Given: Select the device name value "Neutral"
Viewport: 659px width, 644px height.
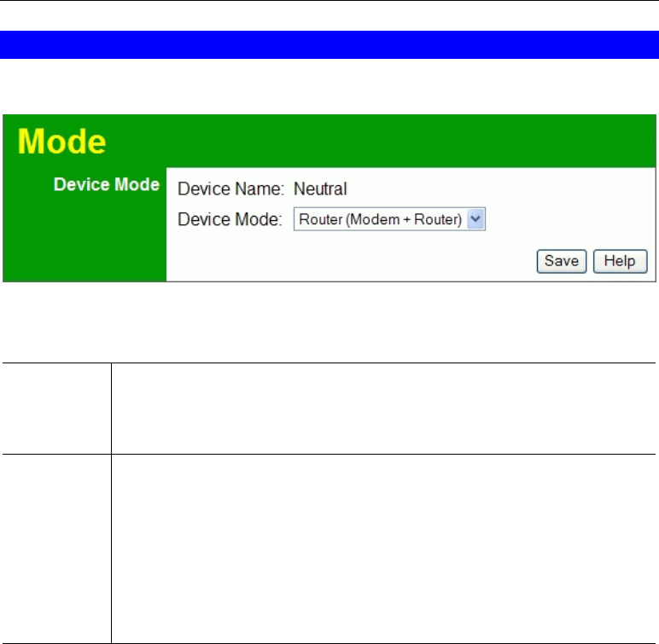Looking at the screenshot, I should [x=320, y=189].
